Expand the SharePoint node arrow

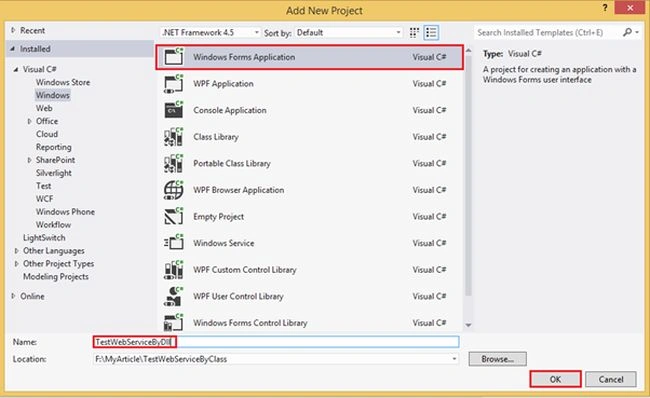(x=29, y=160)
